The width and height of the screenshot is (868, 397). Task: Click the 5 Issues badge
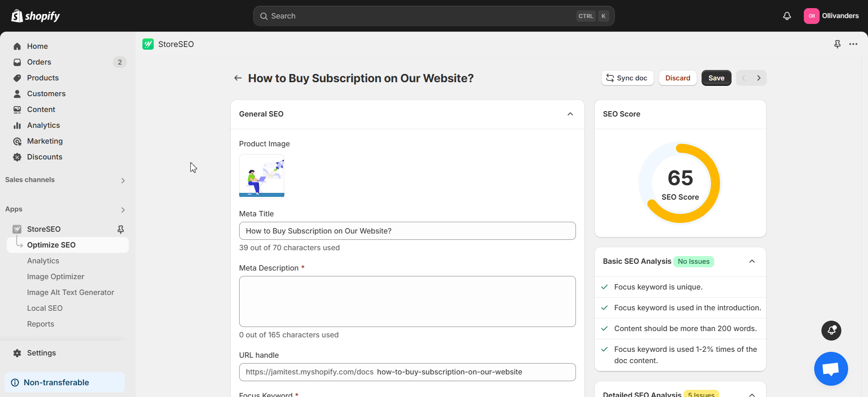701,394
